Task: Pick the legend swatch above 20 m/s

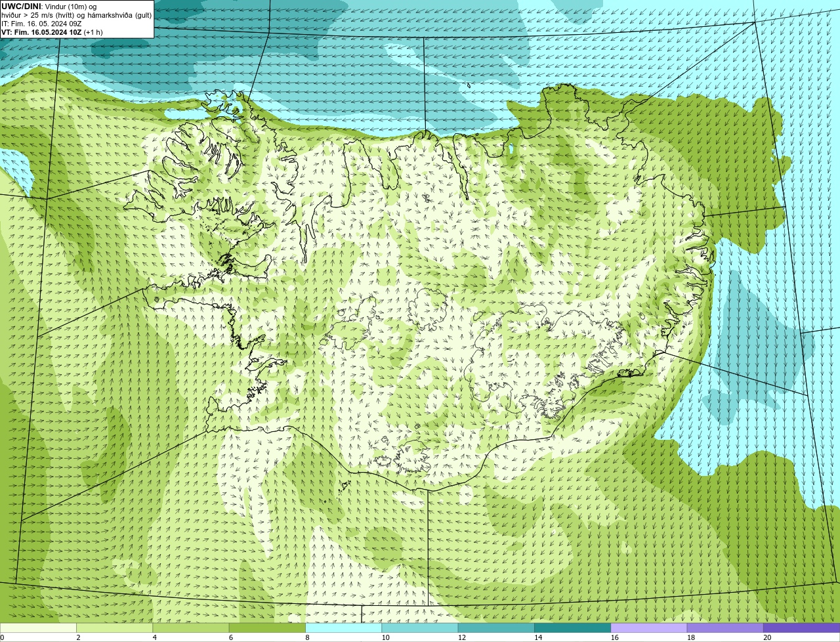Action: 802,628
